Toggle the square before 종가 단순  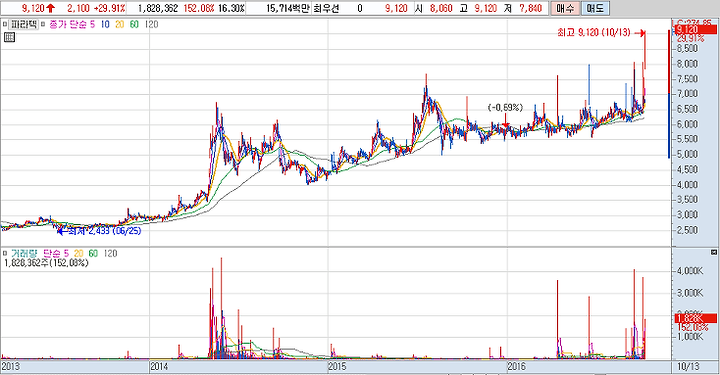point(43,24)
